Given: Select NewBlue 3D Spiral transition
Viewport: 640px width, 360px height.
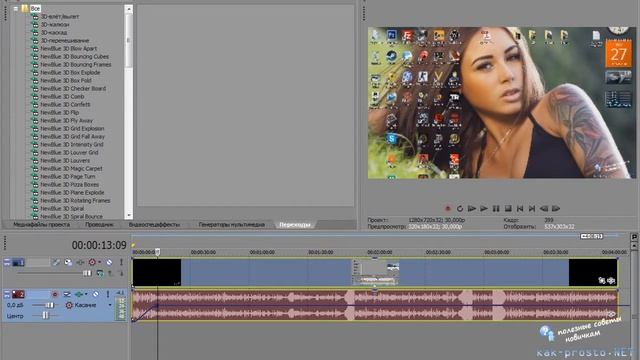Looking at the screenshot, I should [62, 208].
